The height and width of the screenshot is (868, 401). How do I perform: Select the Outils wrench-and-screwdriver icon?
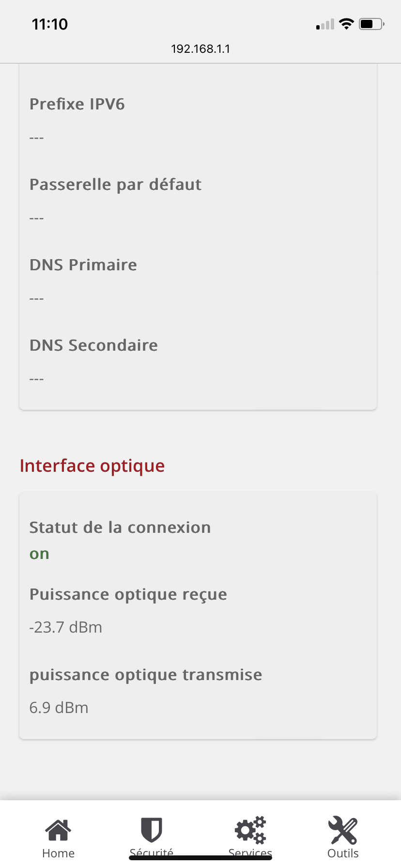coord(342,829)
